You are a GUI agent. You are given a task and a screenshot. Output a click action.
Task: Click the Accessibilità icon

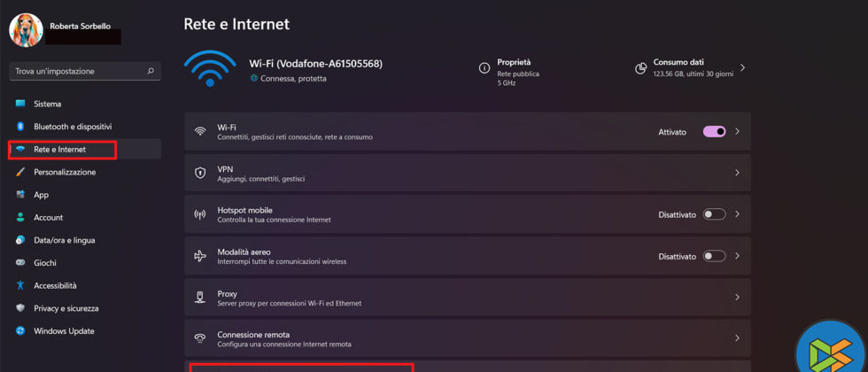20,285
